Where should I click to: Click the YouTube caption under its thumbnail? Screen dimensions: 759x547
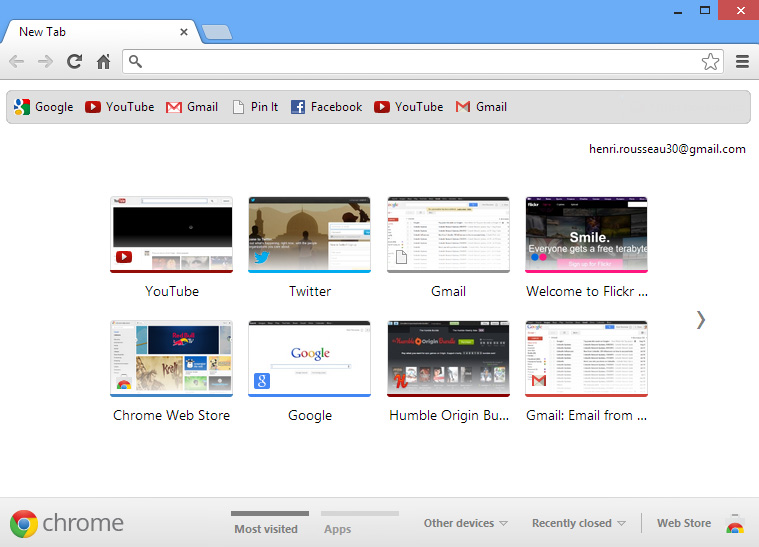(172, 291)
